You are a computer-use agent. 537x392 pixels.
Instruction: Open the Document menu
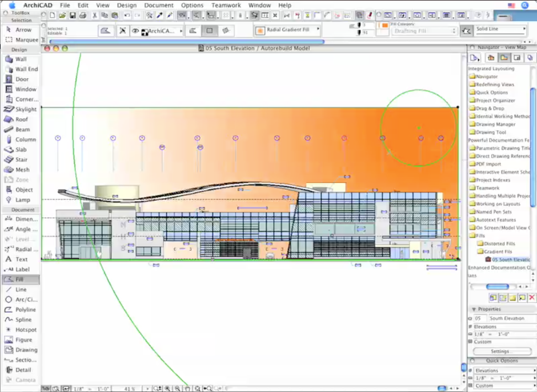click(158, 5)
